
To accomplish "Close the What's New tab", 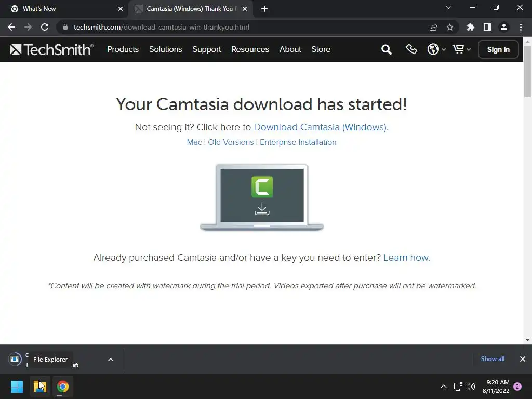I will [x=121, y=9].
